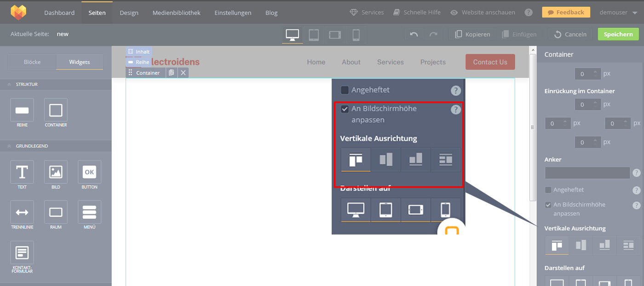Switch to desktop preview mode

pyautogui.click(x=292, y=34)
